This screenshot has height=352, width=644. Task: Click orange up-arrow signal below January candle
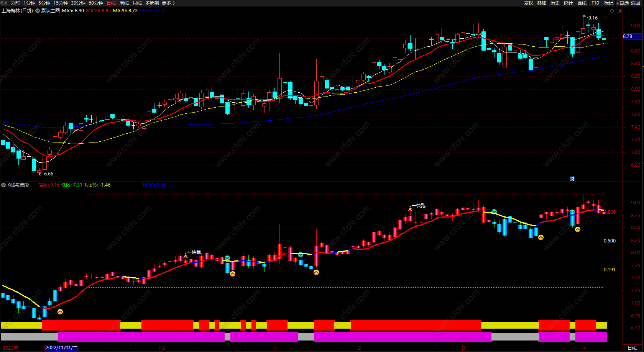316,272
